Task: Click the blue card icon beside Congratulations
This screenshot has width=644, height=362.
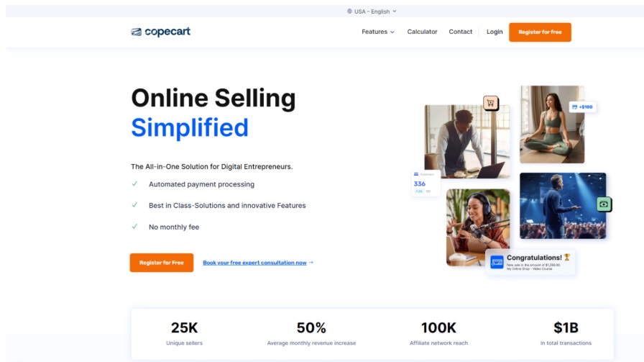Action: 497,262
